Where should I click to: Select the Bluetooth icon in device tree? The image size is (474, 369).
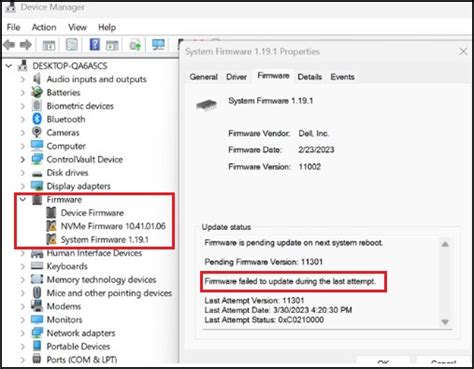click(37, 119)
